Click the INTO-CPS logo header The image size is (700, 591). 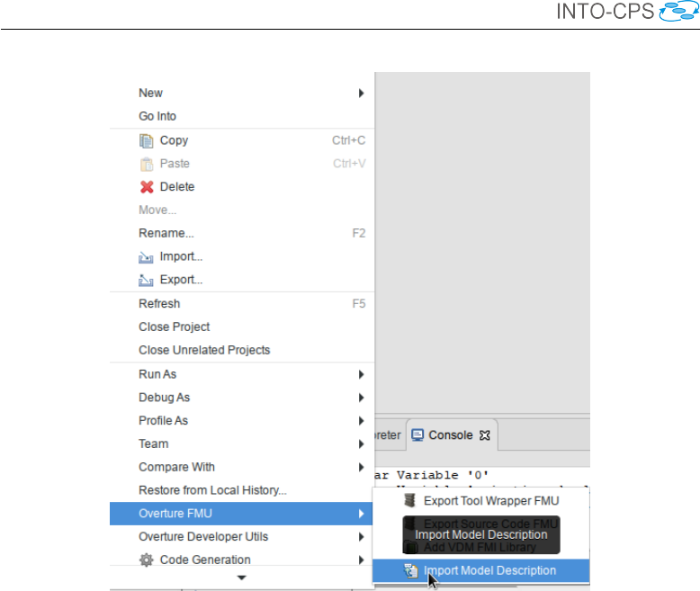627,12
